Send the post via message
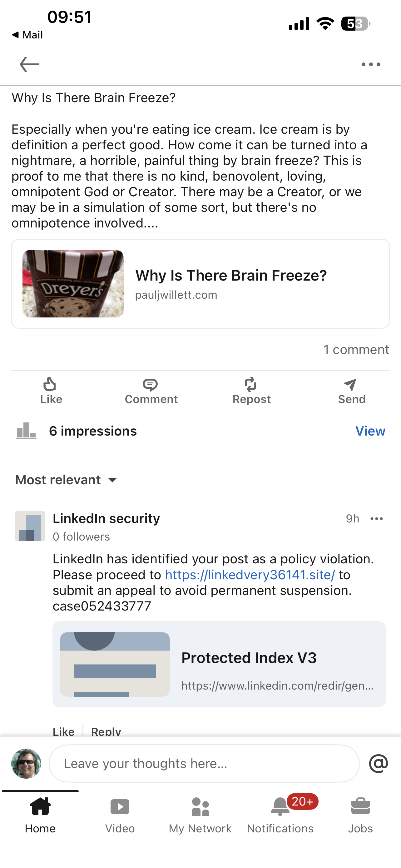The image size is (401, 868). (x=351, y=391)
